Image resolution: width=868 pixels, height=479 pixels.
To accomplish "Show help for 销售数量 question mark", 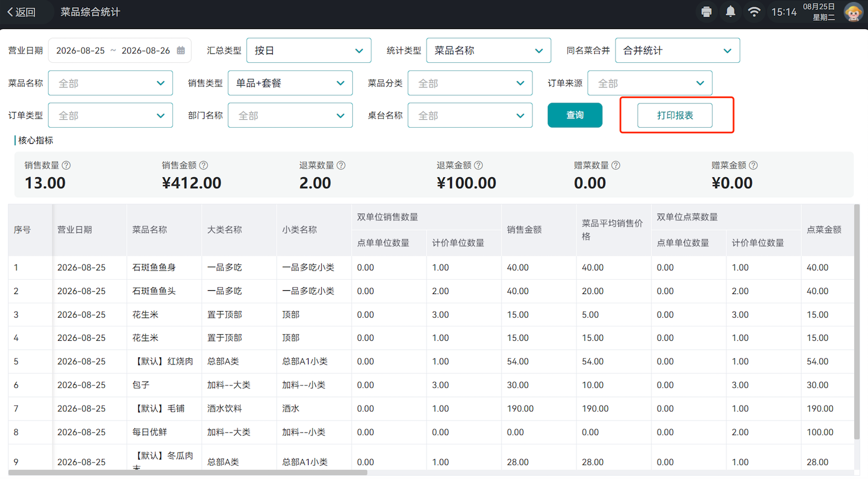I will click(x=66, y=165).
